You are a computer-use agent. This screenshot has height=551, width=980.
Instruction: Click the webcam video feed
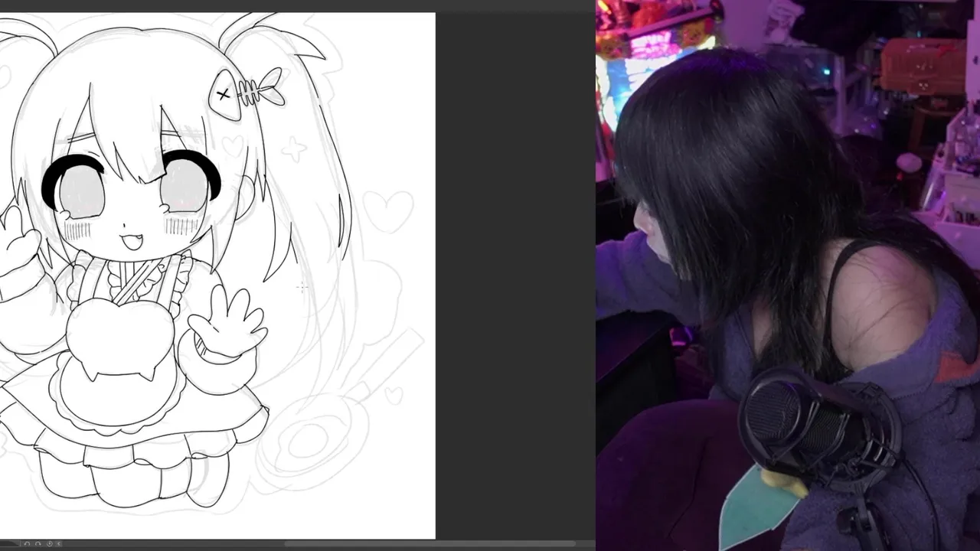point(788,275)
